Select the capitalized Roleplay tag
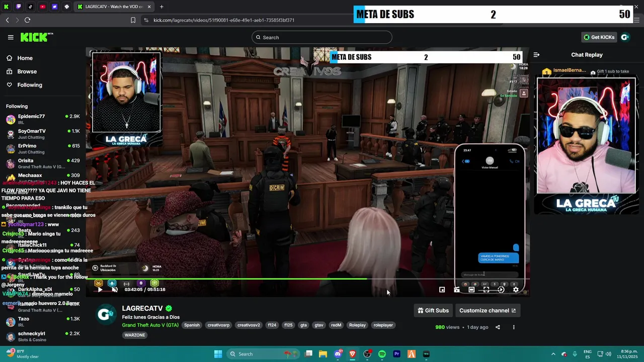 tap(357, 325)
